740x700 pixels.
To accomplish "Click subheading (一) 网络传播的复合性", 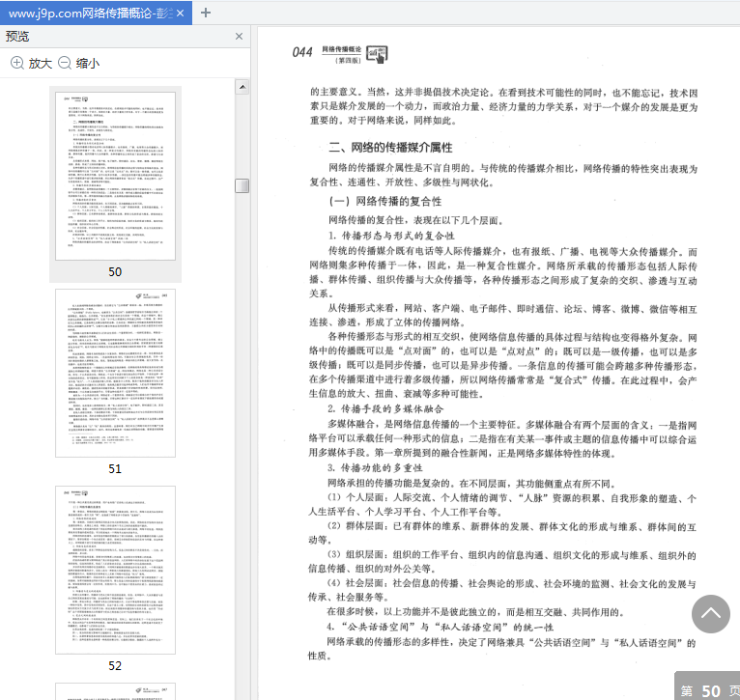I will (385, 202).
